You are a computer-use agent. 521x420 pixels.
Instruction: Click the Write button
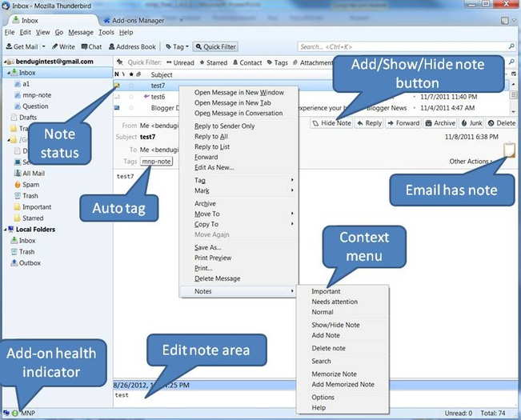pyautogui.click(x=63, y=47)
